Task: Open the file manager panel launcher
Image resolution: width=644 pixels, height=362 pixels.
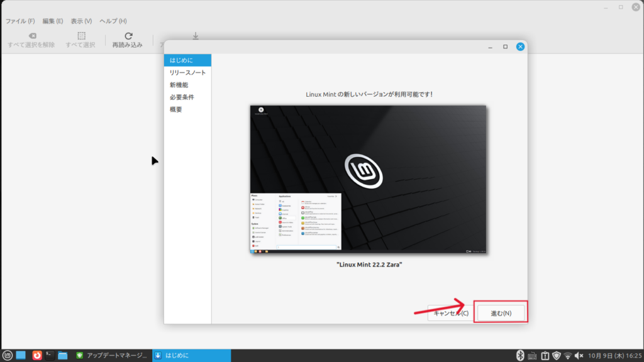Action: pos(62,355)
